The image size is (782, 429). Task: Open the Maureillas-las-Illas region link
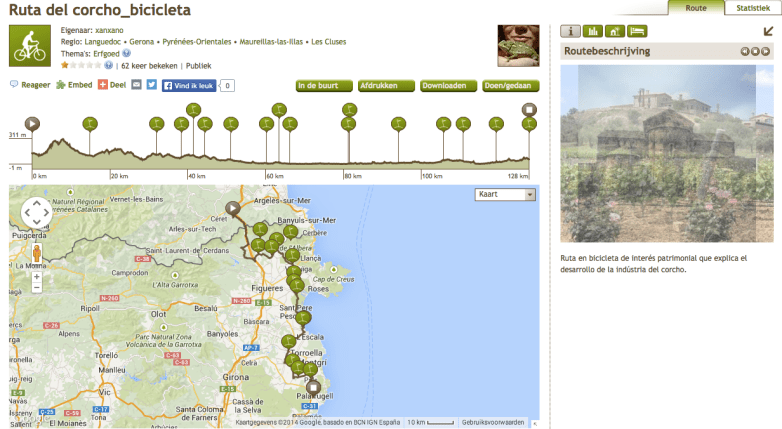click(271, 42)
